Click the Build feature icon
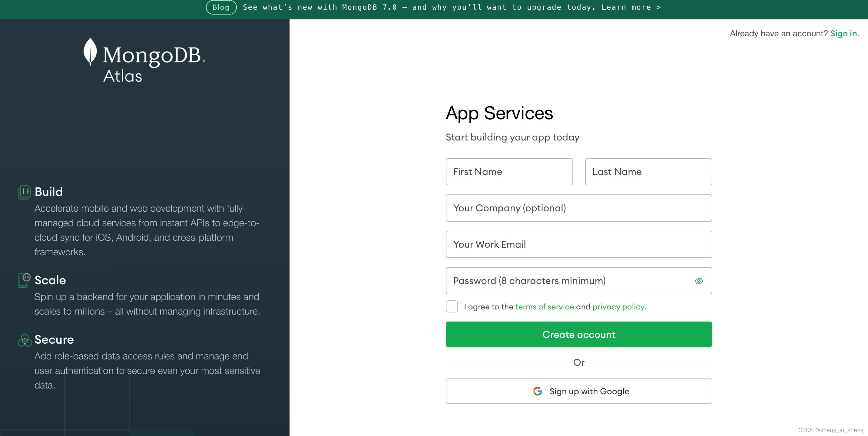868x436 pixels. click(x=24, y=192)
